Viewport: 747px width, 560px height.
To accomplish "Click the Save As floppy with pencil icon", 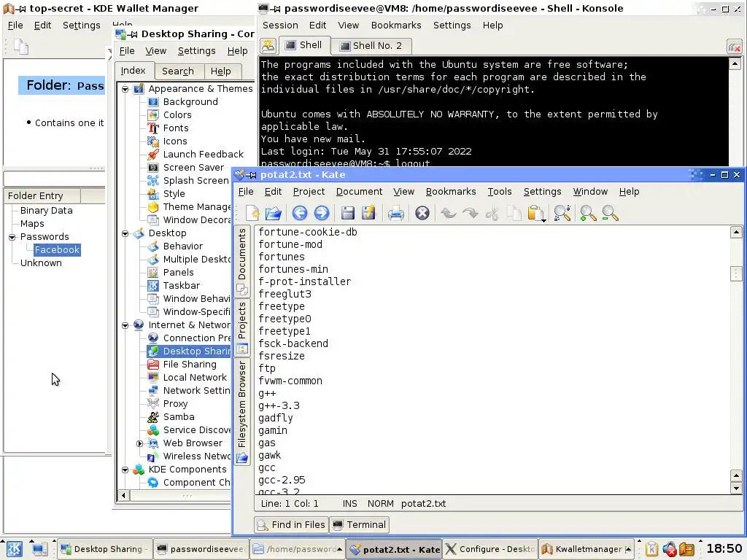I will pyautogui.click(x=368, y=214).
